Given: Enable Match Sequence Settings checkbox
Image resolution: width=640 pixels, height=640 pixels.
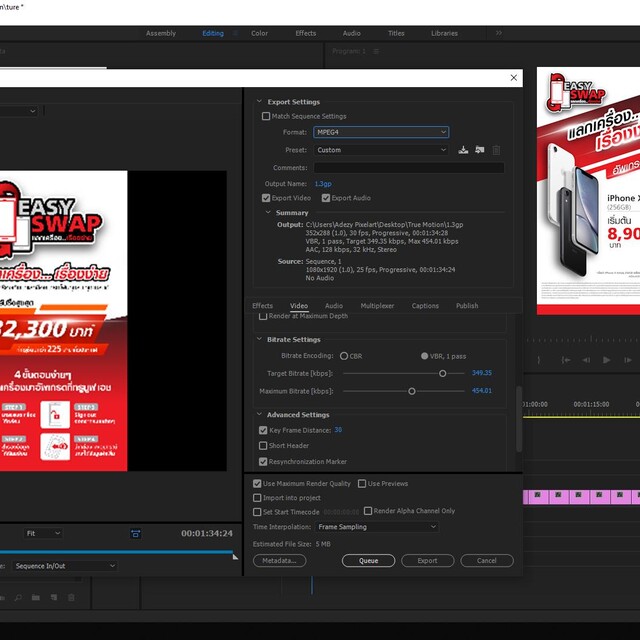Looking at the screenshot, I should pos(266,116).
